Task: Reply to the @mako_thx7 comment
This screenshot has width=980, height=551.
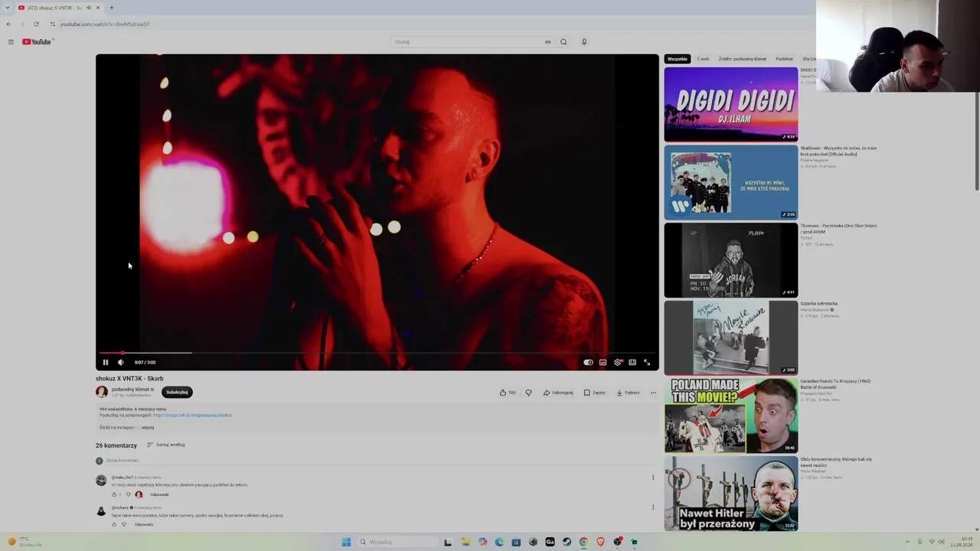Action: (159, 494)
